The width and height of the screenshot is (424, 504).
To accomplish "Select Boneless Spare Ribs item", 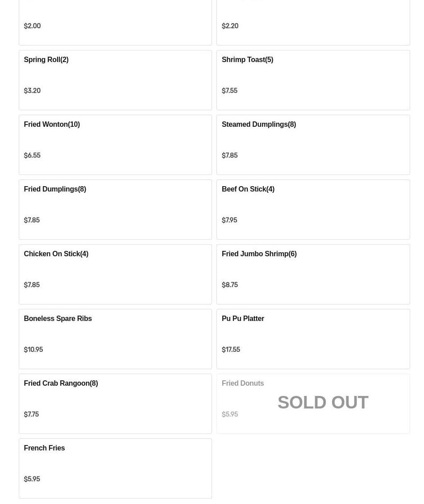I will (115, 338).
